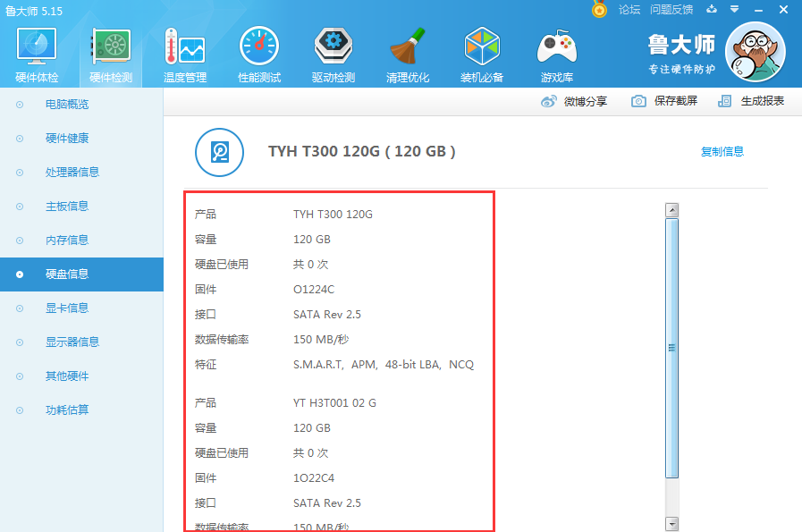Click the gold medal icon in title bar
This screenshot has height=532, width=802.
coord(599,9)
